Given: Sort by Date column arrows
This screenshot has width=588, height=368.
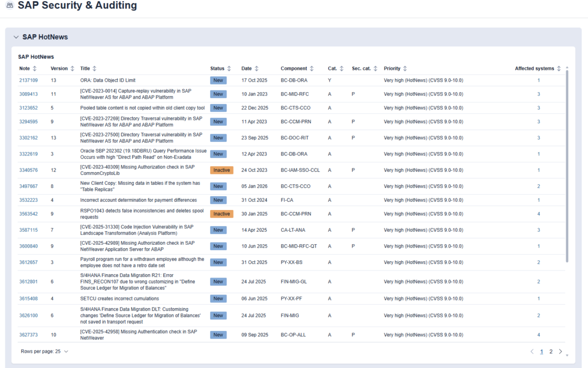Looking at the screenshot, I should click(257, 68).
